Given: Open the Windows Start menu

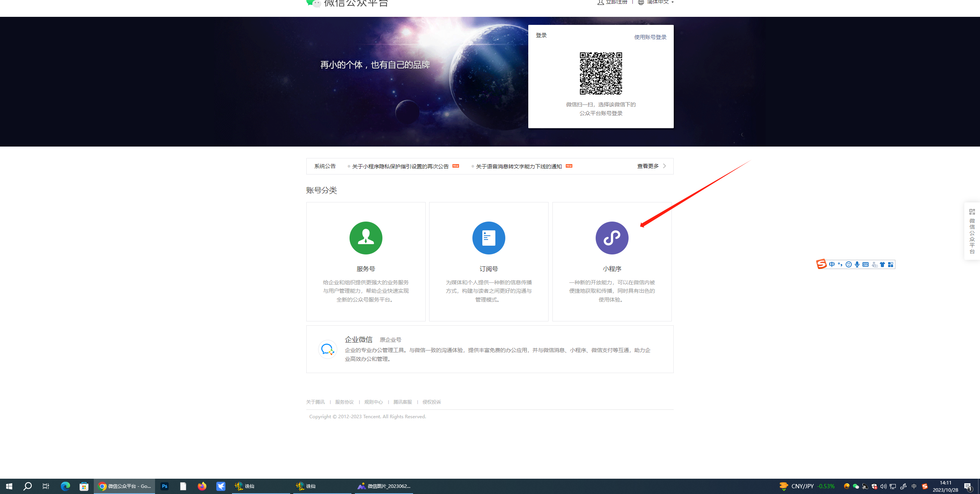Looking at the screenshot, I should [x=9, y=486].
